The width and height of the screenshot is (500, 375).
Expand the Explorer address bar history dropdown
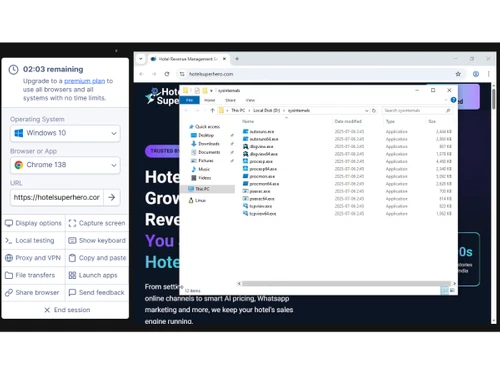366,110
